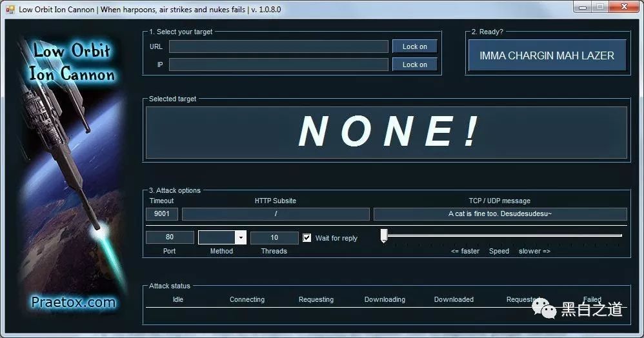Click the Idle status column label
The width and height of the screenshot is (644, 338).
click(178, 299)
